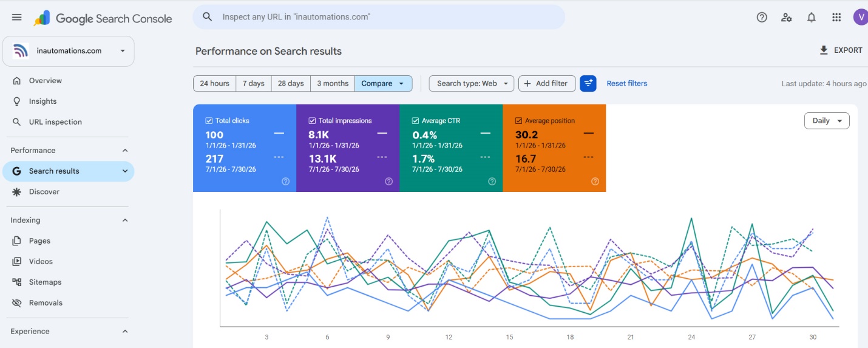This screenshot has height=348, width=868.
Task: Uncheck the Average CTR checkbox
Action: pyautogui.click(x=415, y=121)
